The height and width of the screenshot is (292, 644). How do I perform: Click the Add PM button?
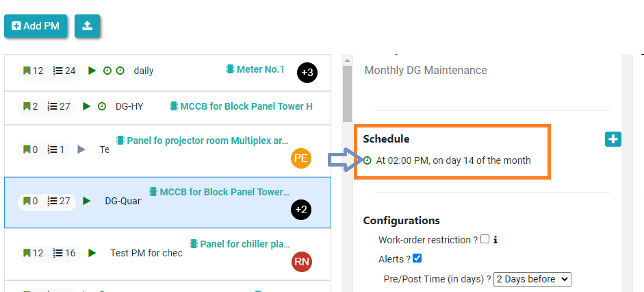coord(36,26)
